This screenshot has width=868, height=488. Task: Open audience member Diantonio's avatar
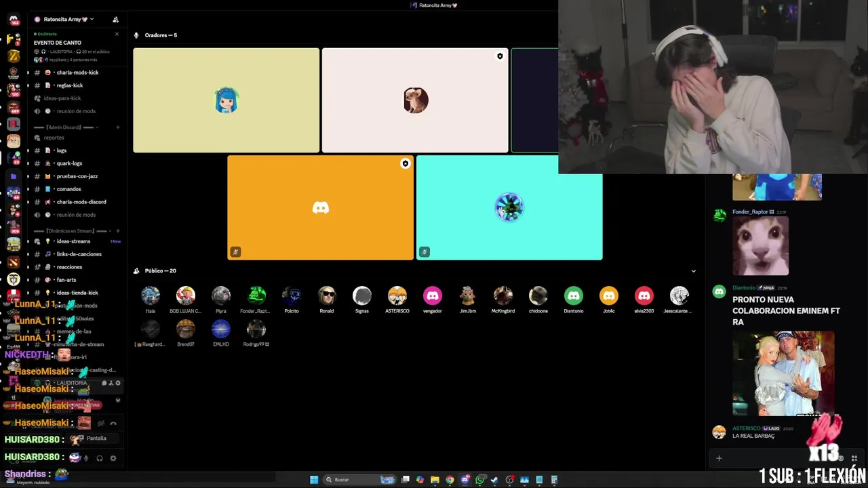coord(574,296)
